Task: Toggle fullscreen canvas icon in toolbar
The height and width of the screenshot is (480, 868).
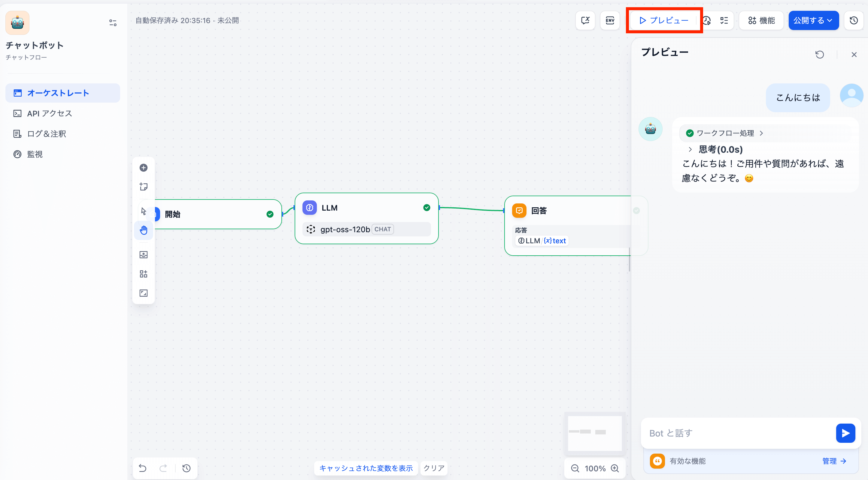Action: tap(144, 293)
